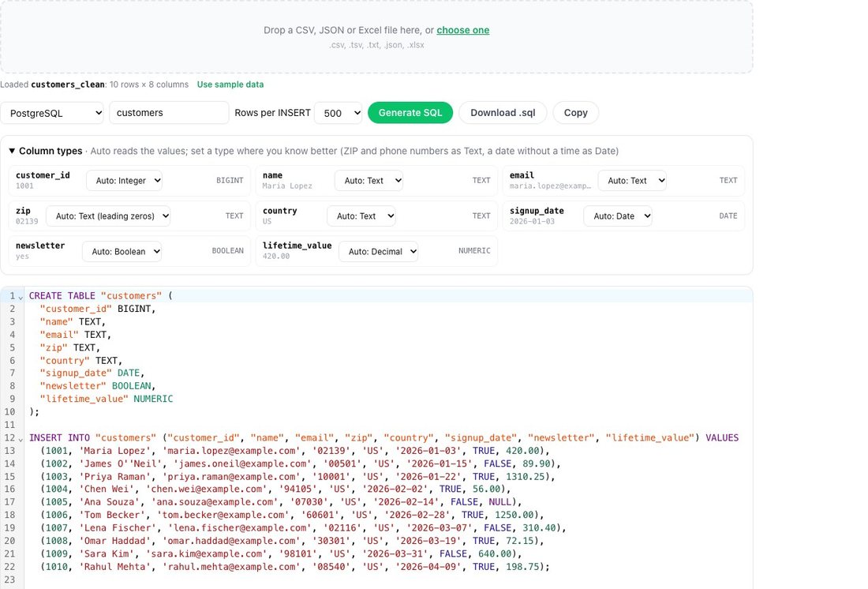This screenshot has height=589, width=868.
Task: Fold the CREATE TABLE block at line 1
Action: pos(21,297)
